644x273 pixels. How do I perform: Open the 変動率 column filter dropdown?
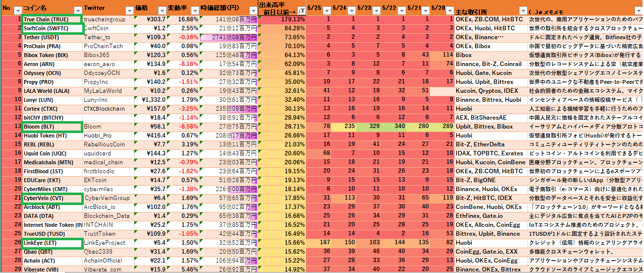(194, 10)
